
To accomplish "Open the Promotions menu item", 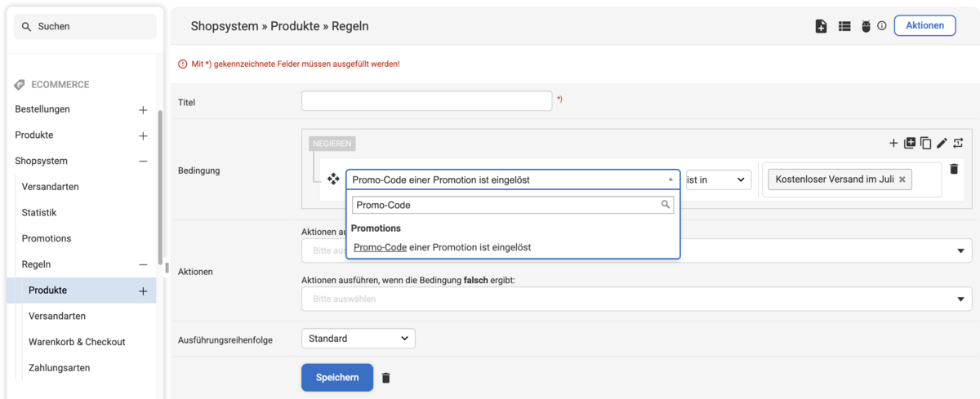I will (x=47, y=238).
